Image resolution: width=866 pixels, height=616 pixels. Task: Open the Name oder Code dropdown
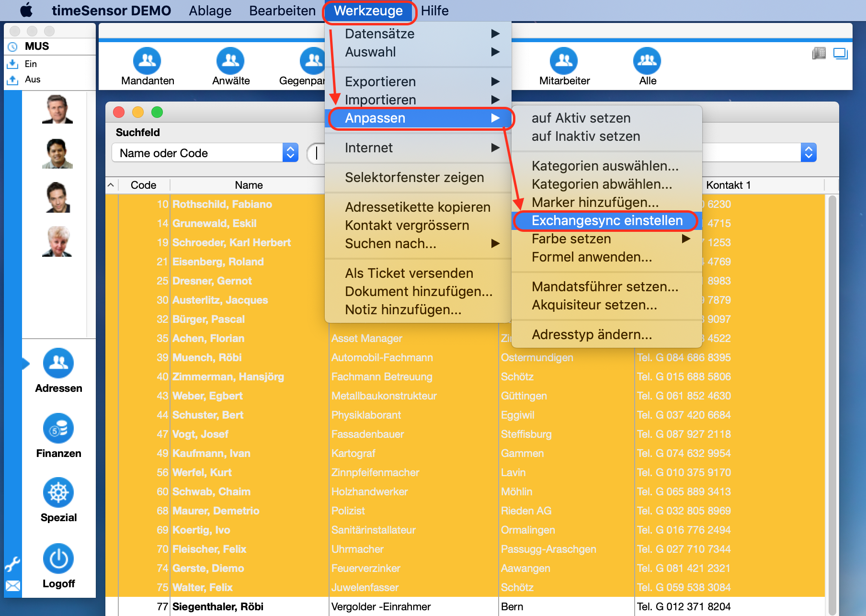click(x=205, y=153)
